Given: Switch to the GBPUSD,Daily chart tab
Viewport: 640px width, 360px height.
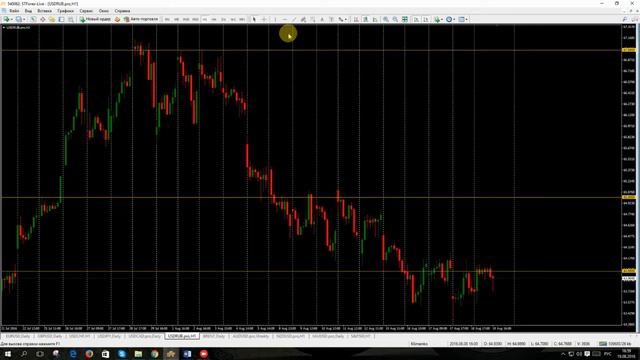Looking at the screenshot, I should tap(49, 336).
